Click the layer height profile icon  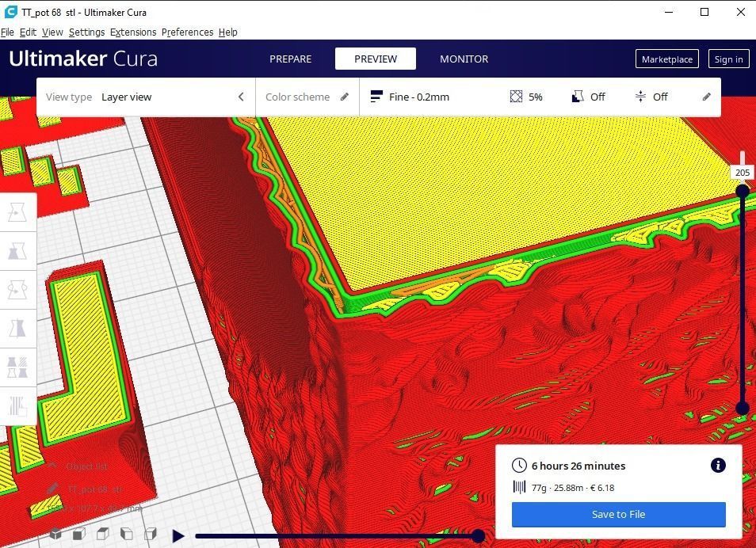[376, 97]
